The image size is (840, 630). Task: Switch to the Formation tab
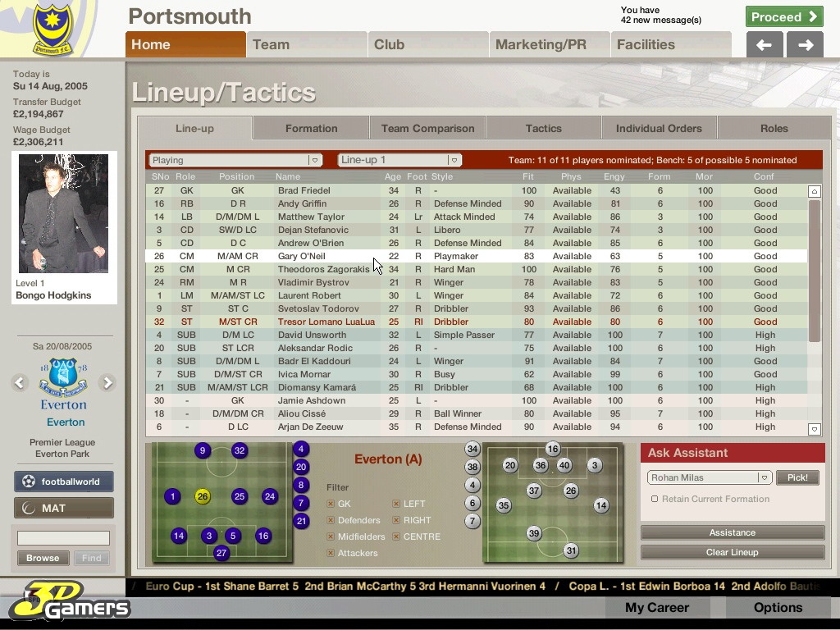[311, 128]
